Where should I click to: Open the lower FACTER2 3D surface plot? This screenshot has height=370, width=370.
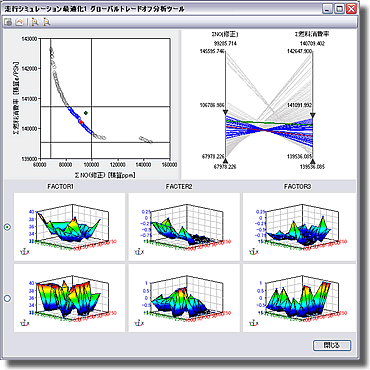[184, 298]
